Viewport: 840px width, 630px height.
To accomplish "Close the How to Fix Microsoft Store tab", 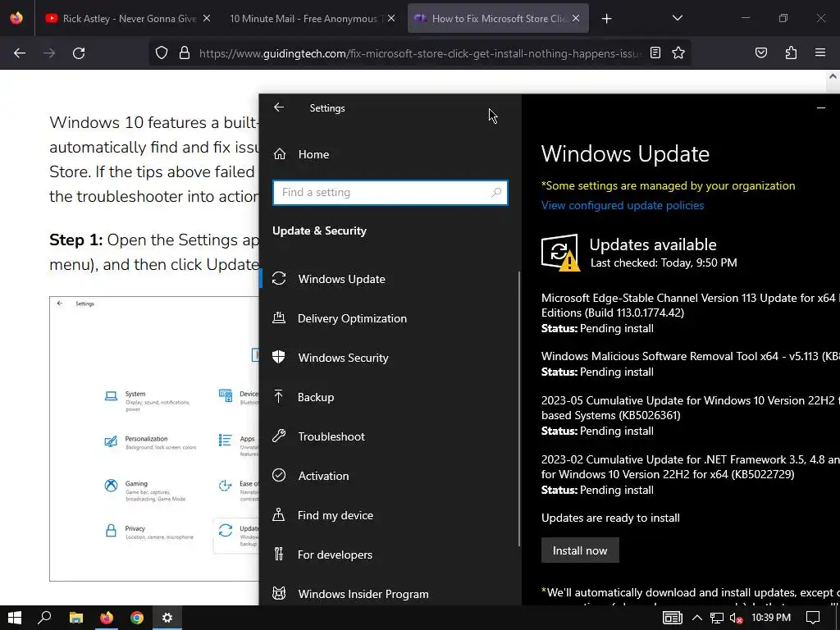I will coord(576,18).
